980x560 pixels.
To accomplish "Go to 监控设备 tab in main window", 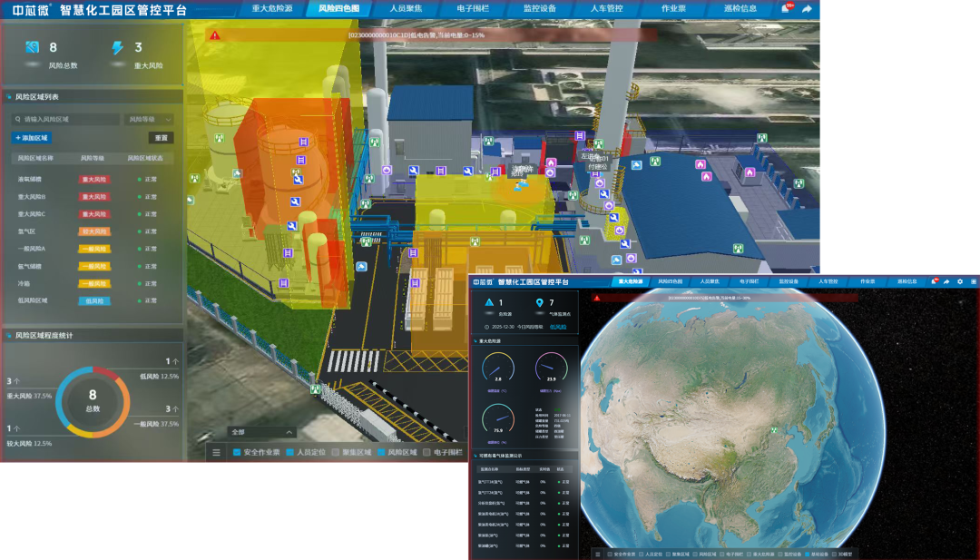I will click(x=539, y=9).
